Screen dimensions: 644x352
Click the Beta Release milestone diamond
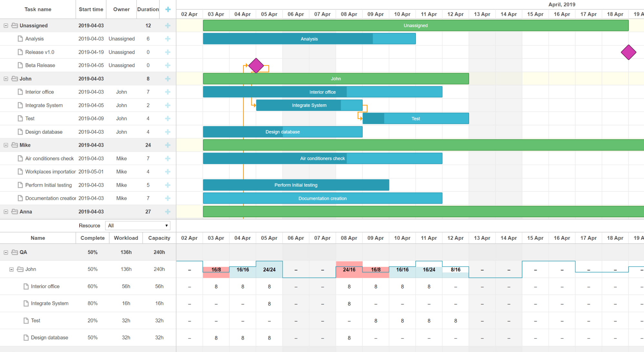point(256,65)
